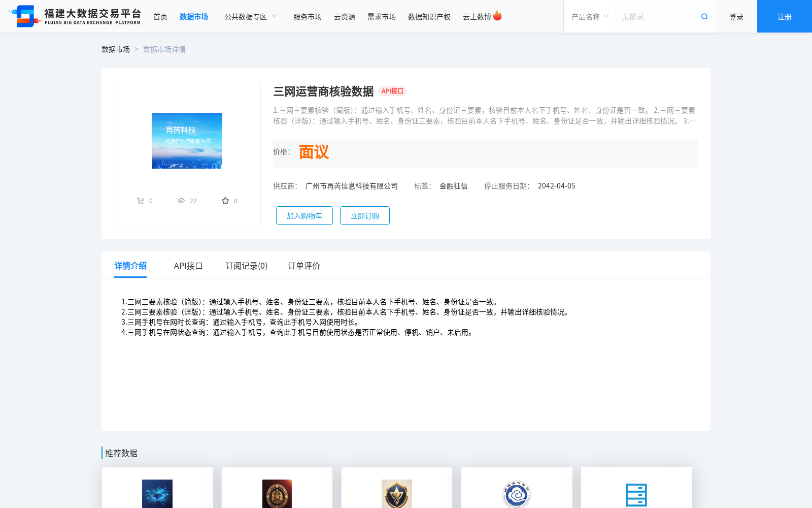The height and width of the screenshot is (508, 812).
Task: Click the 数据市场 breadcrumb link
Action: pos(116,49)
